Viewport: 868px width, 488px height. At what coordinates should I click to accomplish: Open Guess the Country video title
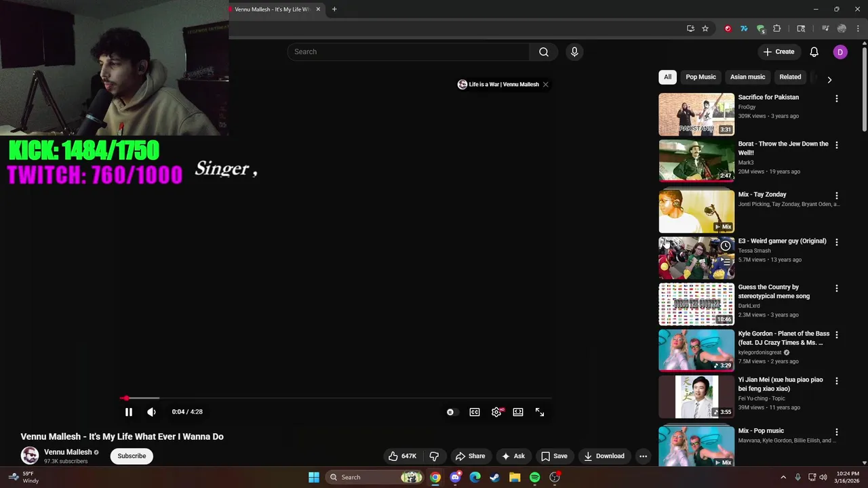coord(774,291)
